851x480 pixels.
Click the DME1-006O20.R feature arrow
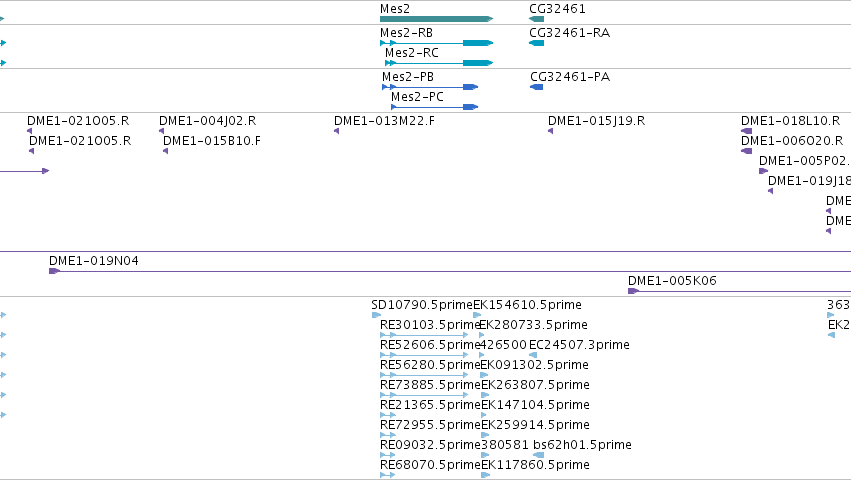click(x=746, y=151)
